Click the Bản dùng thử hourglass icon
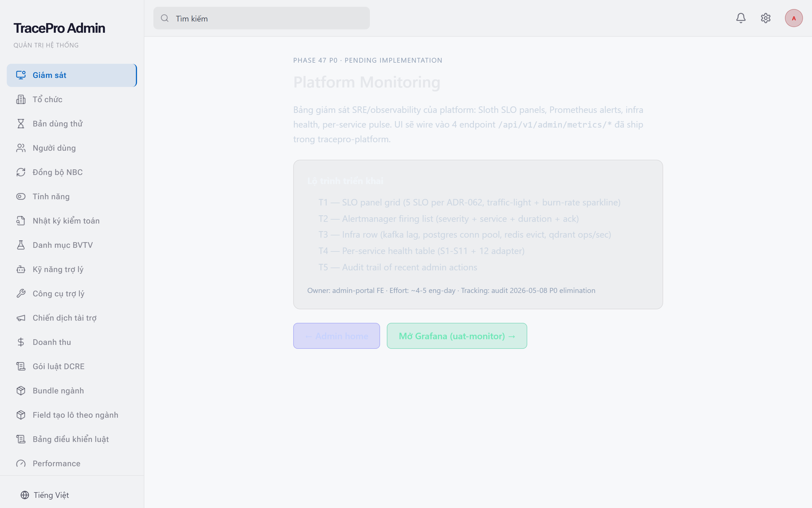The width and height of the screenshot is (812, 508). tap(21, 124)
